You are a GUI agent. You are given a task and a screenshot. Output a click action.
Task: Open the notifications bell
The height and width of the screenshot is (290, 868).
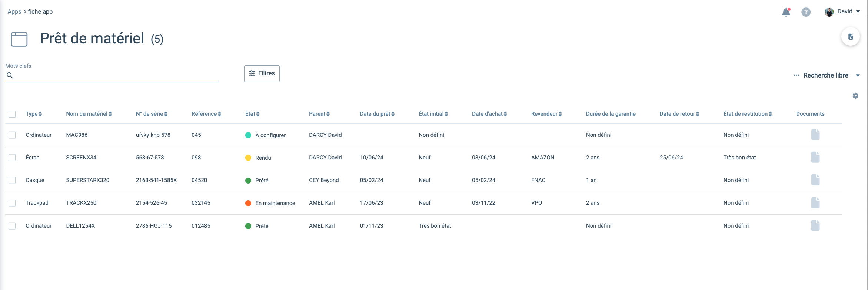(786, 12)
